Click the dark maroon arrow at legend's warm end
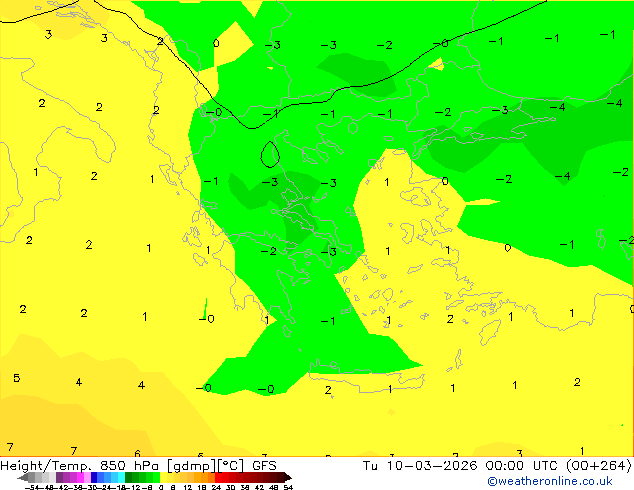 [288, 477]
